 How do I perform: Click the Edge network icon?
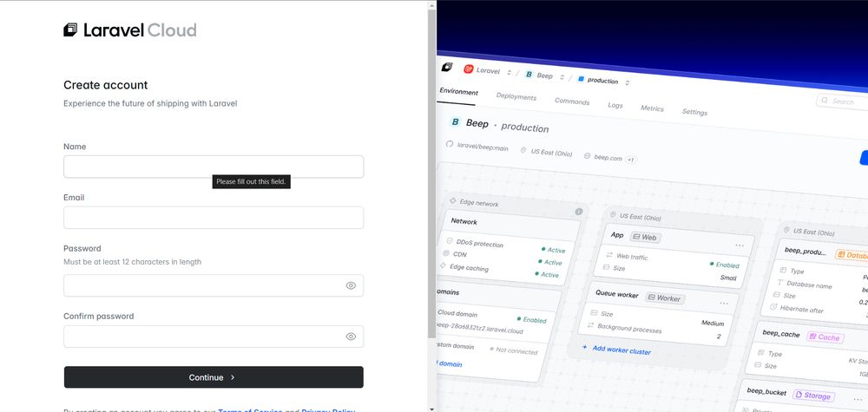coord(453,200)
